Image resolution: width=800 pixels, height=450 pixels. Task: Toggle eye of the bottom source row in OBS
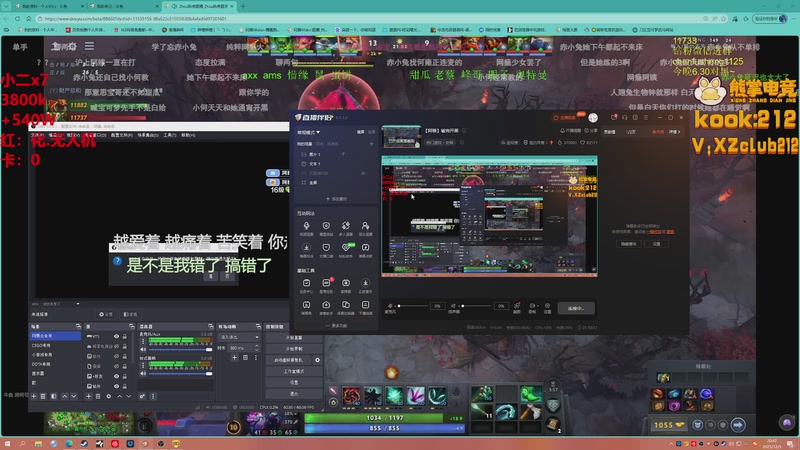pos(116,386)
